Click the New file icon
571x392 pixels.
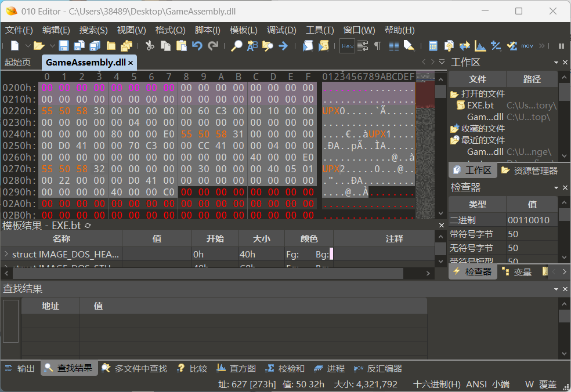[x=15, y=45]
